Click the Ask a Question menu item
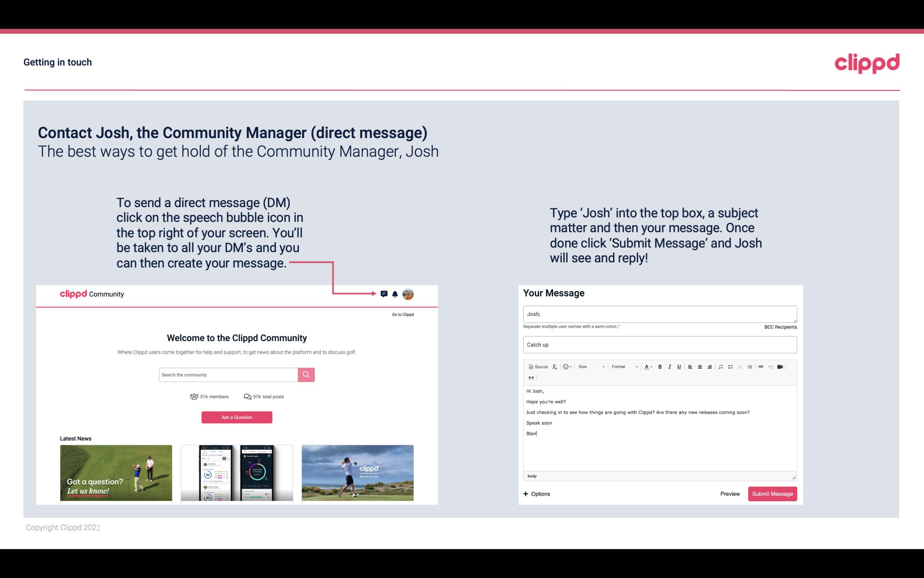Screen dimensions: 924x578 237,417
